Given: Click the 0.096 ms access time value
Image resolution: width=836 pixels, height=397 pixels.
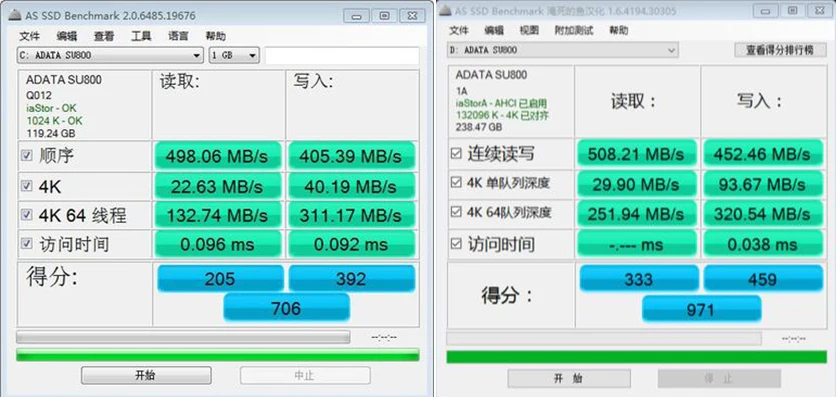Looking at the screenshot, I should click(x=218, y=245).
